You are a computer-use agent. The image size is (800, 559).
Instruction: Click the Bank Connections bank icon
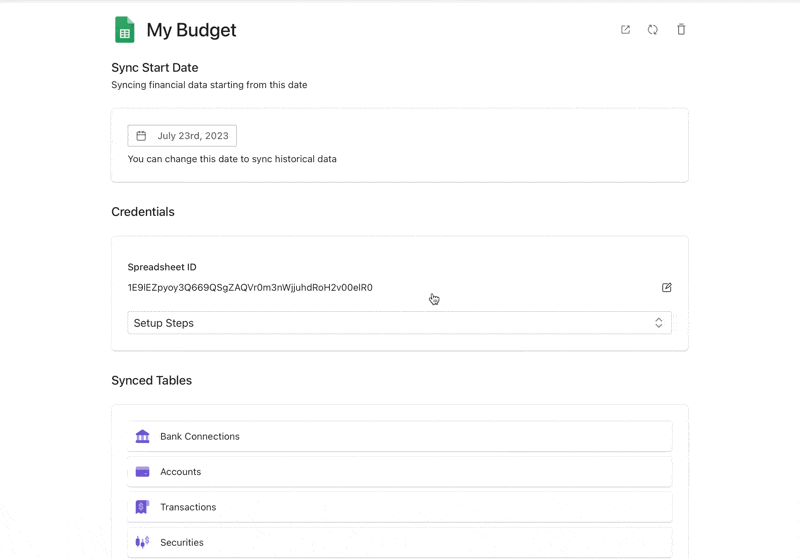[x=142, y=436]
